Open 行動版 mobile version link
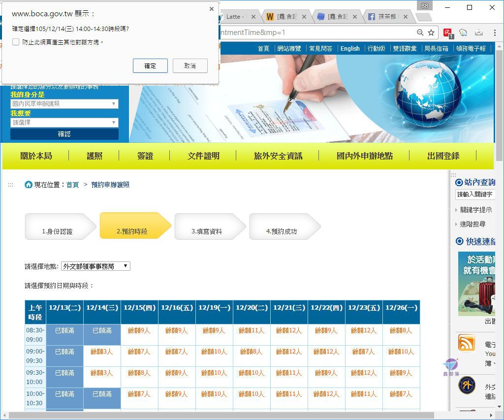 coord(376,49)
